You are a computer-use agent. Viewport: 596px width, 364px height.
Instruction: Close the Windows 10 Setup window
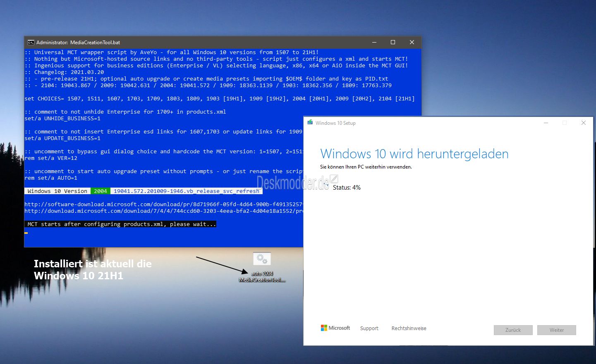584,123
